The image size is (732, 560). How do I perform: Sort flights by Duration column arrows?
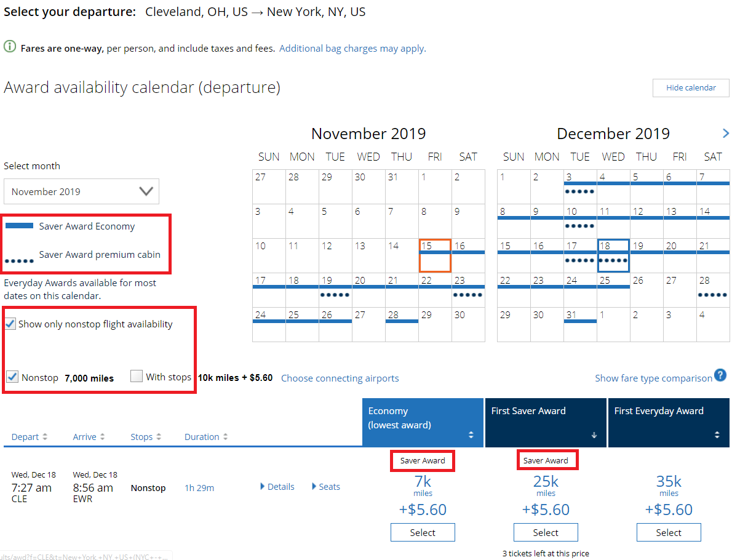pyautogui.click(x=225, y=437)
